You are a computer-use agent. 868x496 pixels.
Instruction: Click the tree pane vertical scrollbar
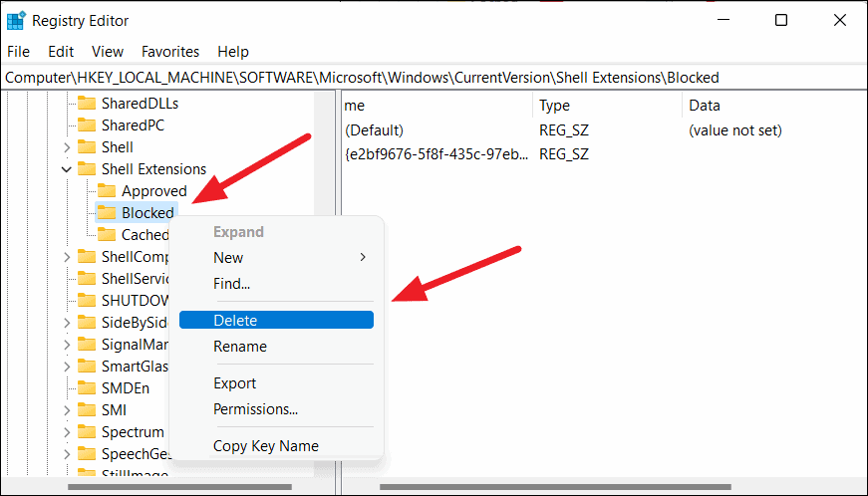(325, 284)
